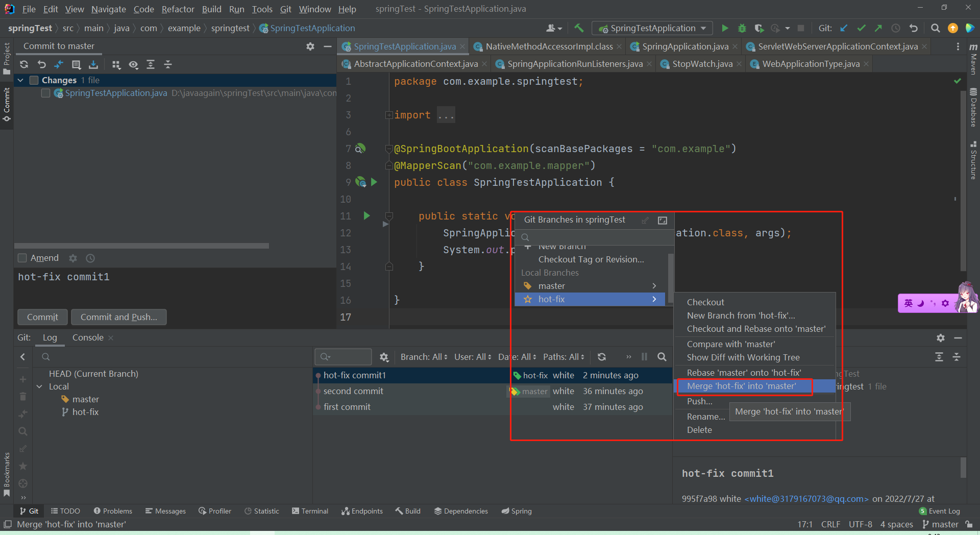This screenshot has width=980, height=535.
Task: Open the Refactor menu
Action: (x=178, y=9)
